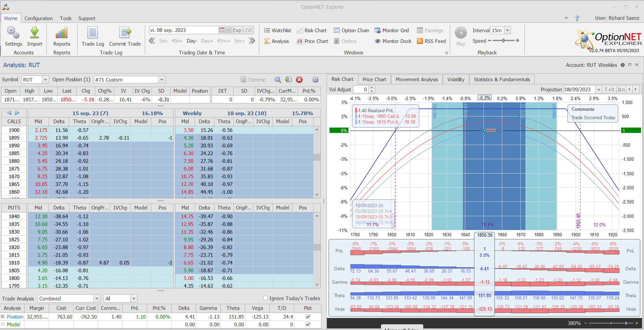Open the RSS Feed window

tap(431, 41)
